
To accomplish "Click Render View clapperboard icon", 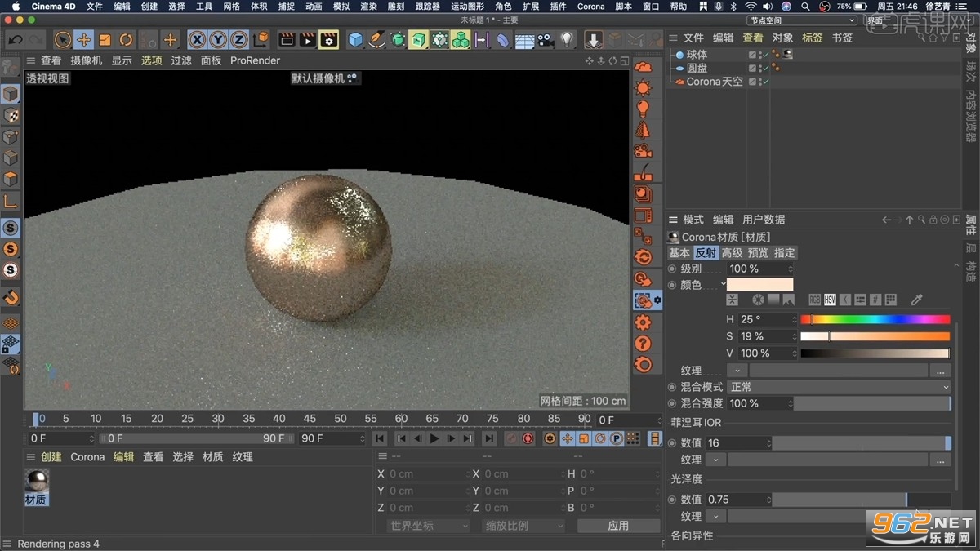I will 287,39.
